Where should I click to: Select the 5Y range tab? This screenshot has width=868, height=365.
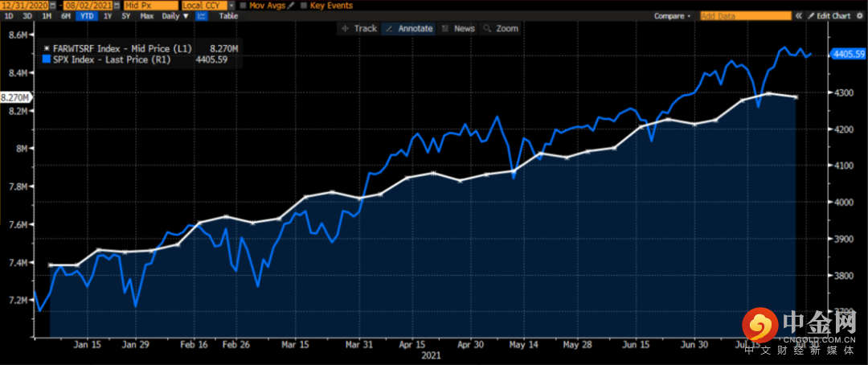126,16
